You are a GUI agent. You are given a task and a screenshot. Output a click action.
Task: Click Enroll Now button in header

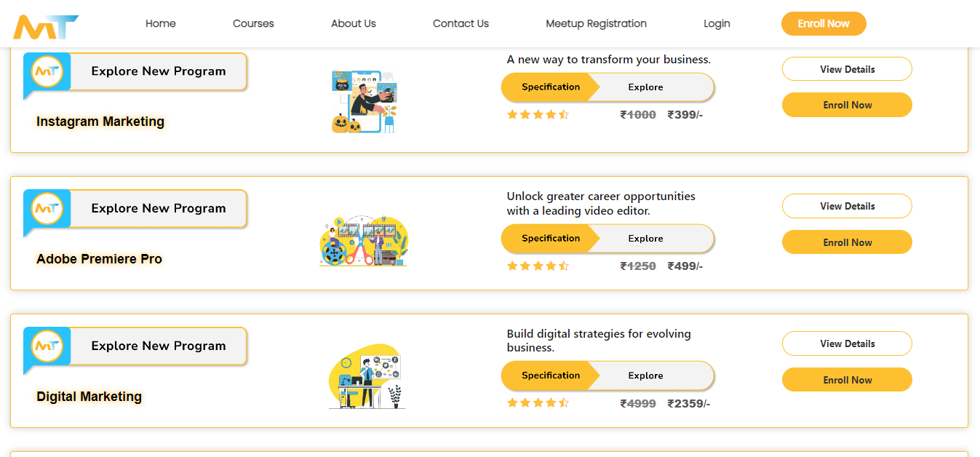[x=824, y=23]
